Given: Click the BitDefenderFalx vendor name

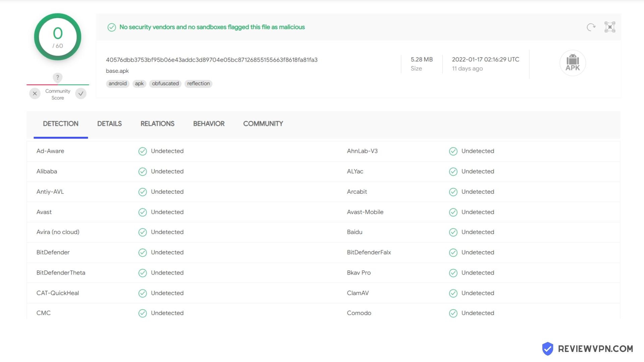Looking at the screenshot, I should tap(369, 252).
